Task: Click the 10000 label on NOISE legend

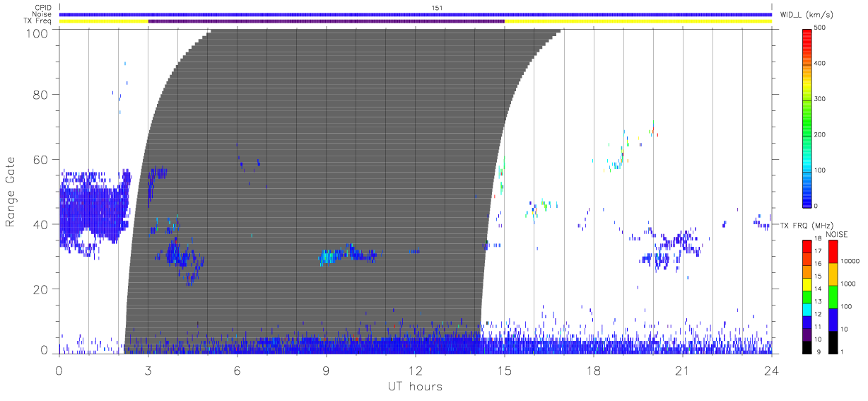Action: click(x=850, y=261)
